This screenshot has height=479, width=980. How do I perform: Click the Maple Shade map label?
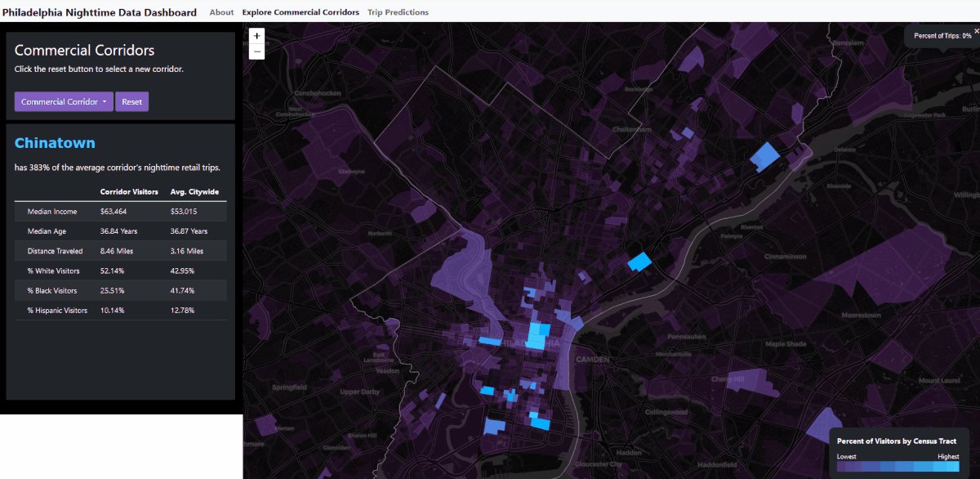click(x=786, y=344)
